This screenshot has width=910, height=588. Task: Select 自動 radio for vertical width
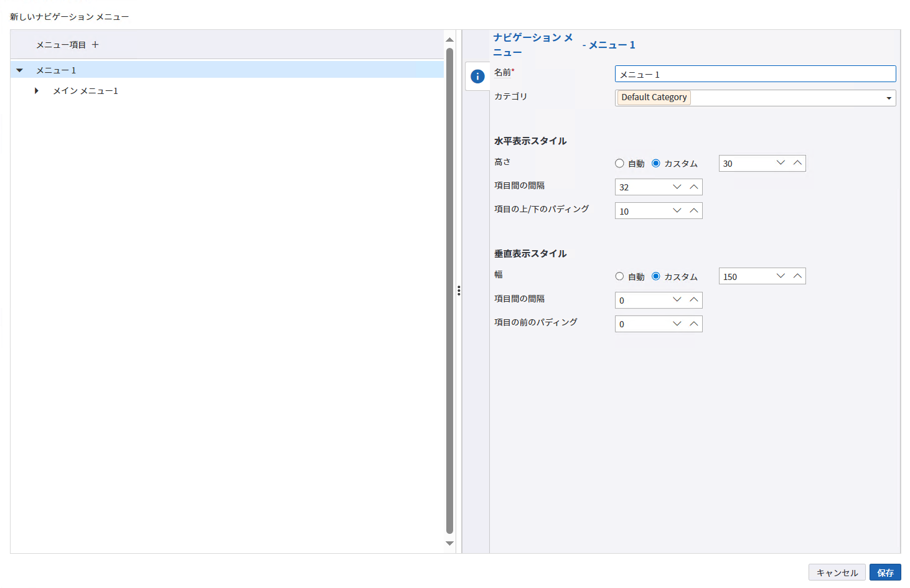[619, 276]
